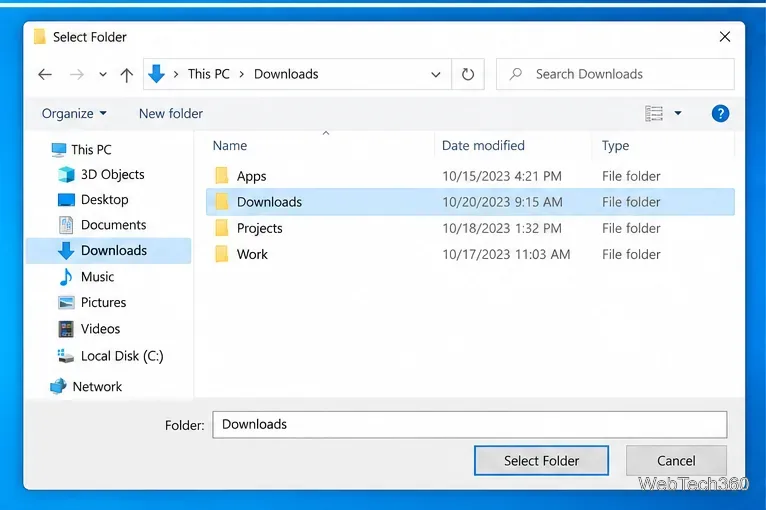Click the blue download arrow in address bar
Viewport: 766px width, 510px height.
156,74
